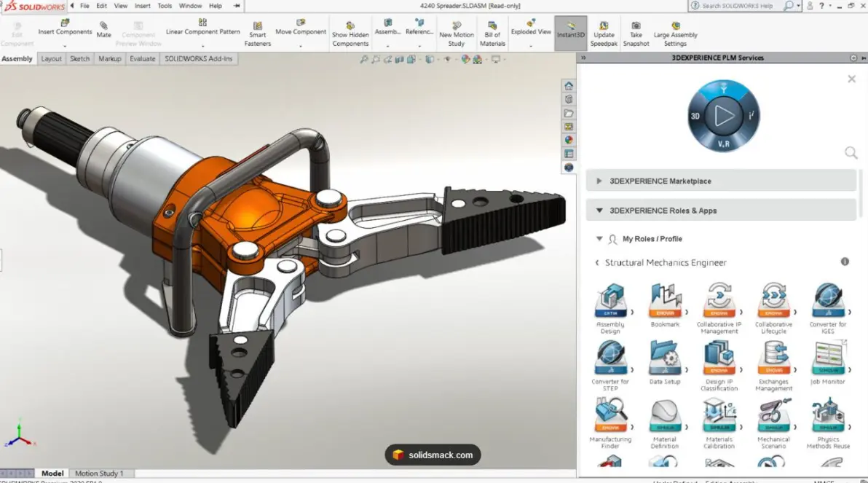Screen dimensions: 868x483
Task: Click the role information icon
Action: 845,262
